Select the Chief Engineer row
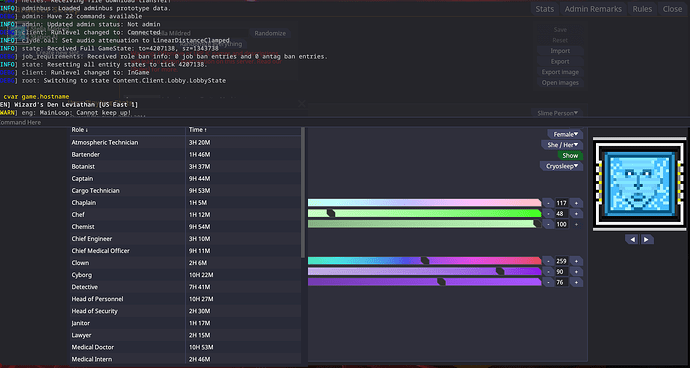 pos(185,239)
